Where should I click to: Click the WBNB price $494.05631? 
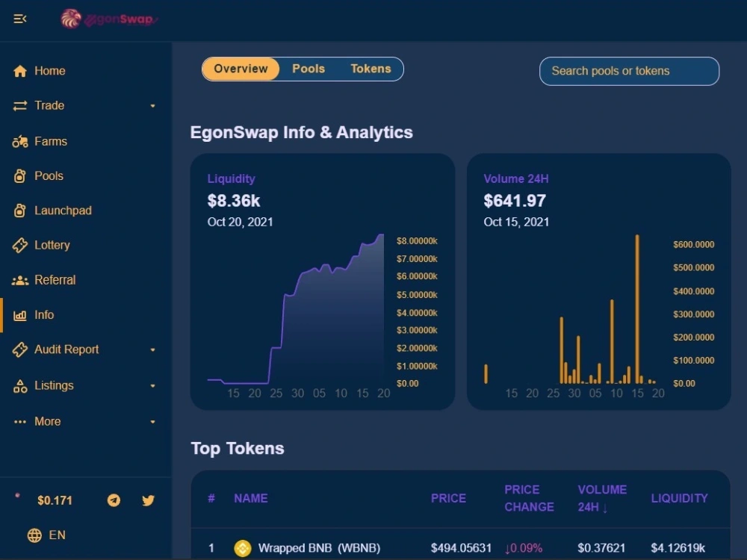coord(461,548)
